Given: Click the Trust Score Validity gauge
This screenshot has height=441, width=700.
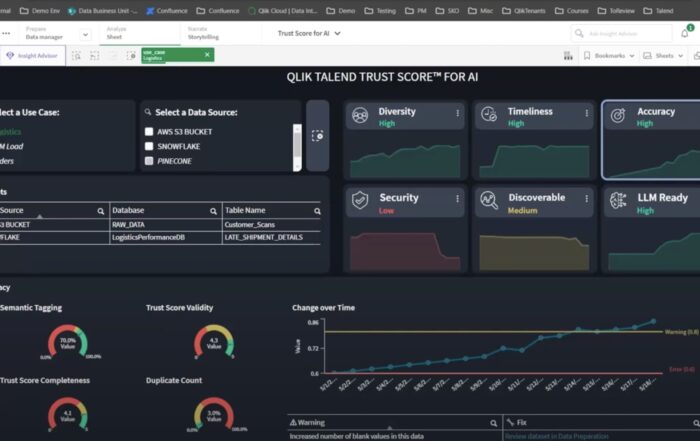Looking at the screenshot, I should pyautogui.click(x=214, y=341).
